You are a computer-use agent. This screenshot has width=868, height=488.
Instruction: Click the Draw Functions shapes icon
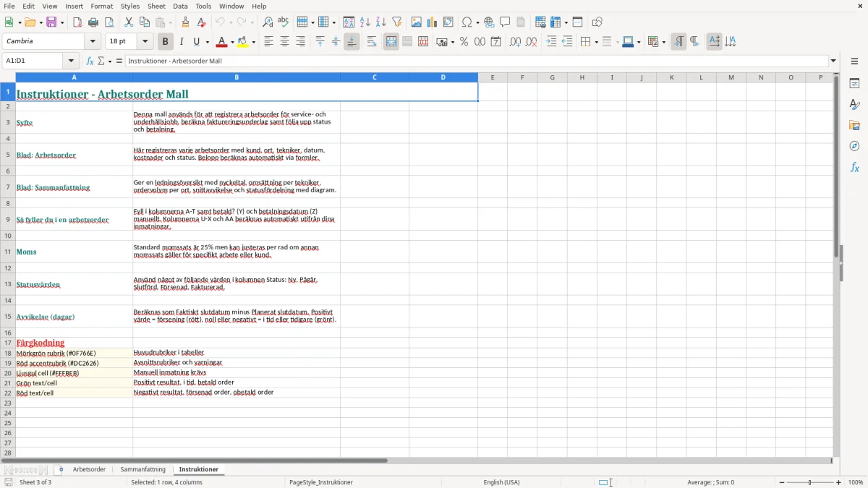click(597, 22)
